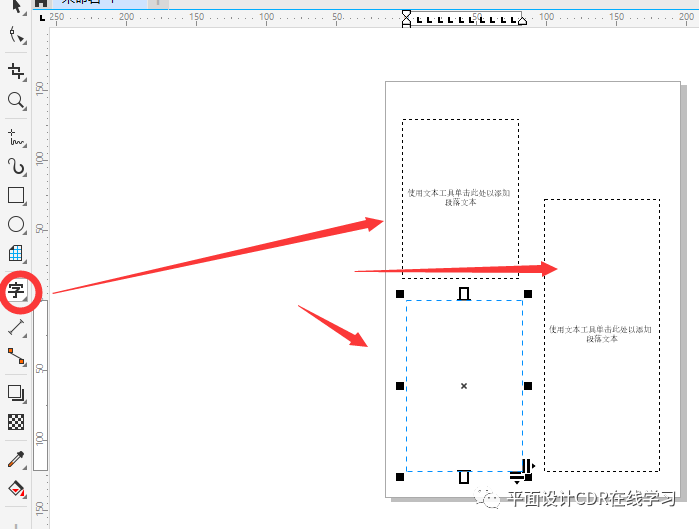Click placeholder text in upper-left text frame
The image size is (699, 529).
click(460, 197)
